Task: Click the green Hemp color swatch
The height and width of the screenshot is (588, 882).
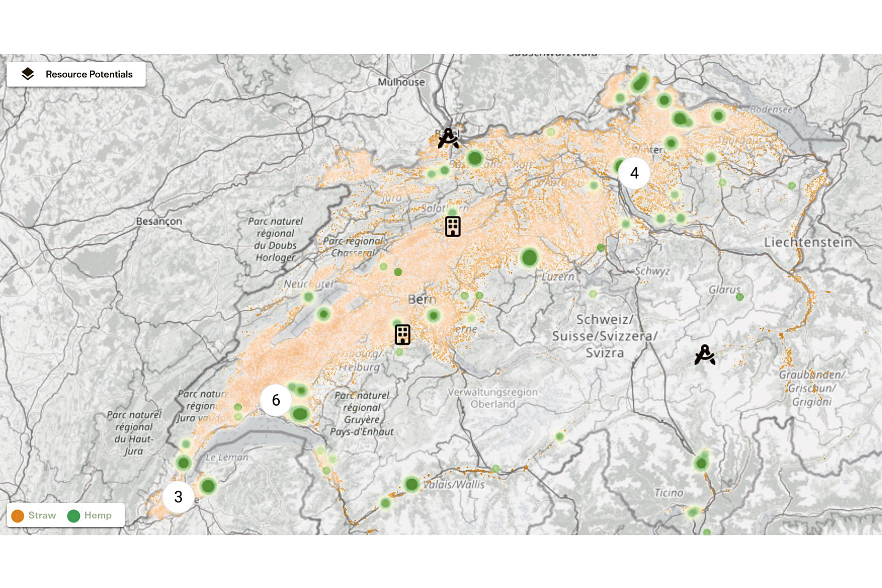Action: coord(73,516)
